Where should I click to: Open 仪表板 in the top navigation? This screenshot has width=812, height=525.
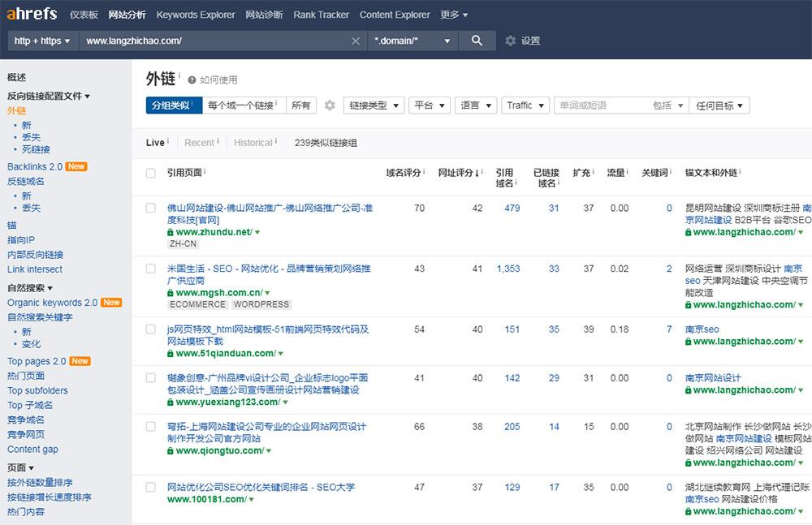(x=84, y=15)
